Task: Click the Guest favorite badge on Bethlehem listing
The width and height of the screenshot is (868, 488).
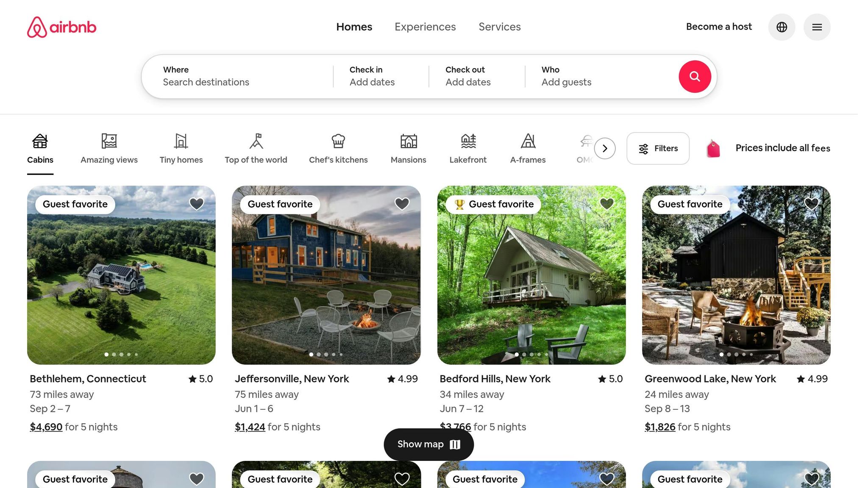Action: (75, 204)
